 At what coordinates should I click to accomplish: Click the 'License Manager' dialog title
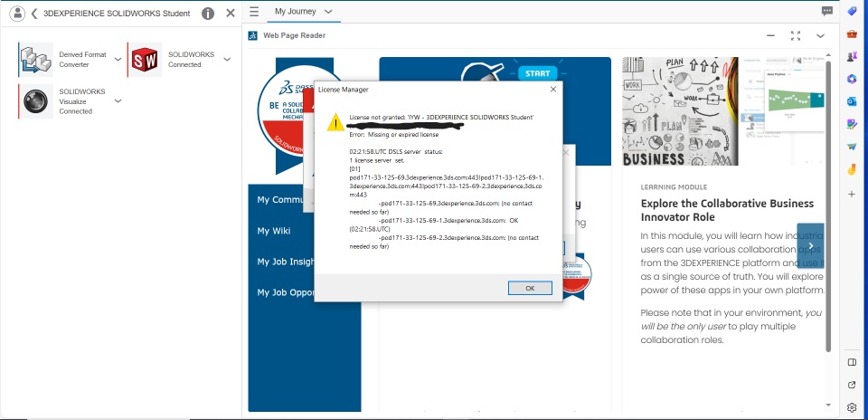[344, 90]
